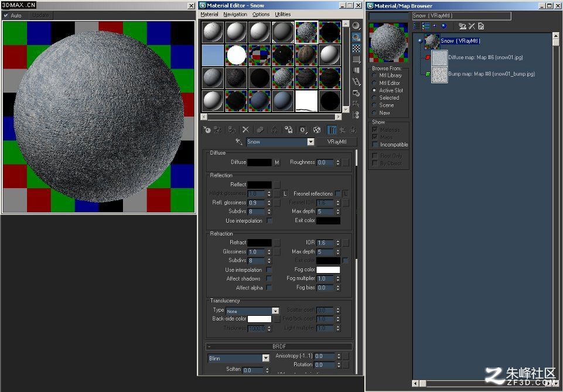The height and width of the screenshot is (392, 563).
Task: Click the VRayMtl material type button
Action: 337,142
